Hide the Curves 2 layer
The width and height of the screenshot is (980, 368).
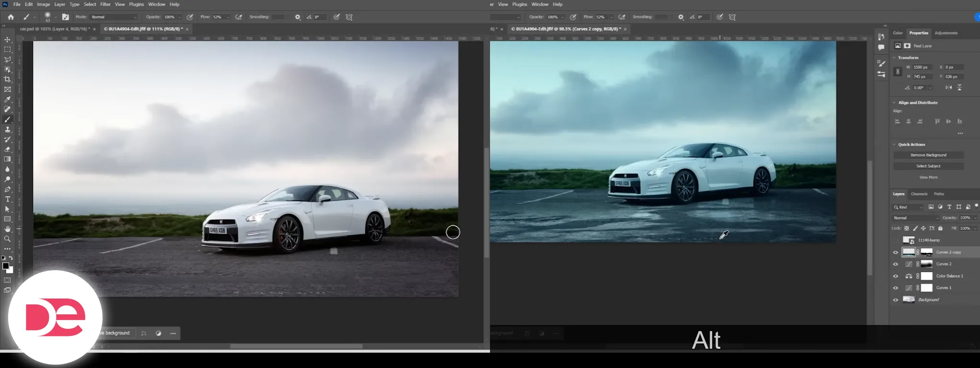[x=896, y=264]
